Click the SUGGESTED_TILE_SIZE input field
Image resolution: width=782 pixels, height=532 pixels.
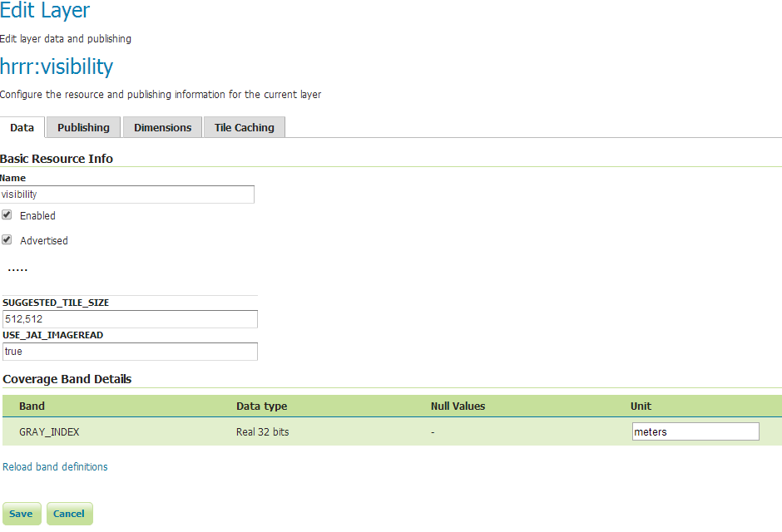[x=130, y=319]
